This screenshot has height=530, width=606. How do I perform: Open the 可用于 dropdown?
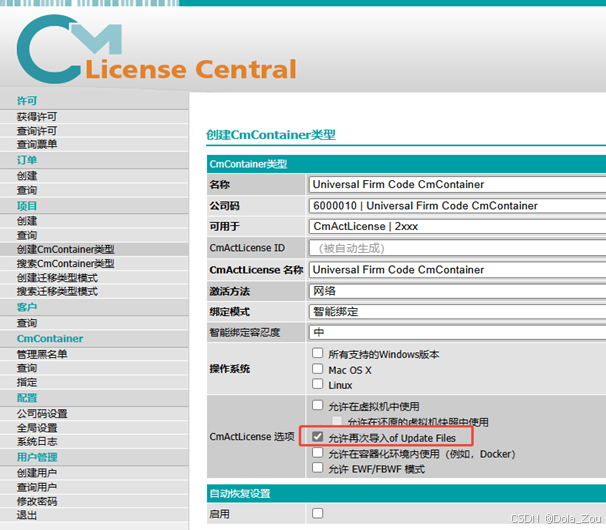click(457, 227)
